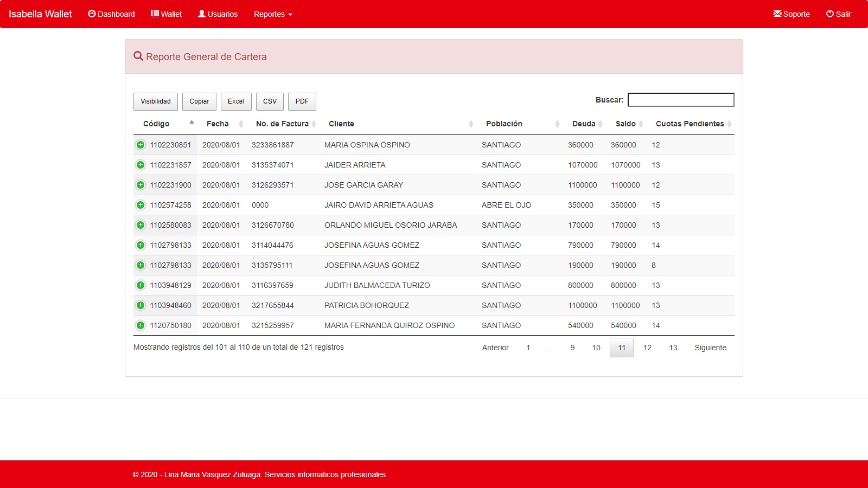Viewport: 868px width, 488px height.
Task: Sort by Población column arrows
Action: coord(557,124)
